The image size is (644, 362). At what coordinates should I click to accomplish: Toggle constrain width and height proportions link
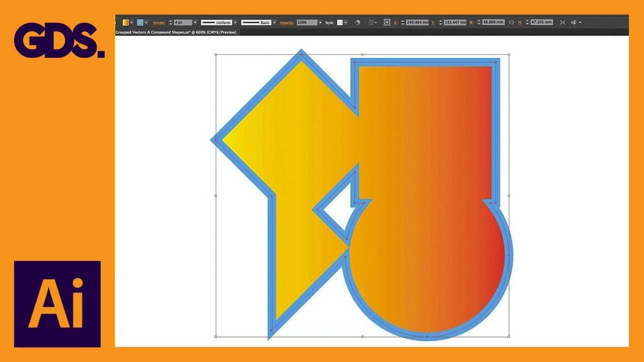coord(511,23)
